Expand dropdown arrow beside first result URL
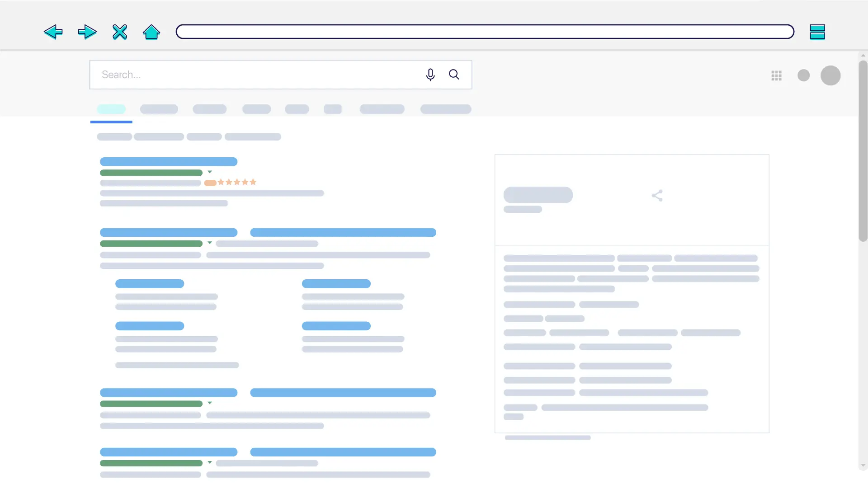Viewport: 868px width, 488px height. click(210, 172)
